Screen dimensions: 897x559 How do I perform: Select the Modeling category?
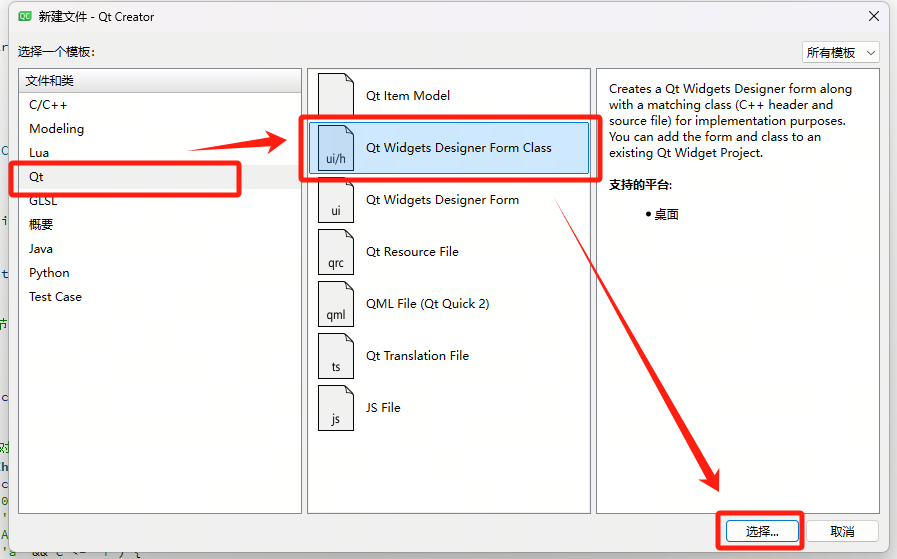pyautogui.click(x=160, y=129)
